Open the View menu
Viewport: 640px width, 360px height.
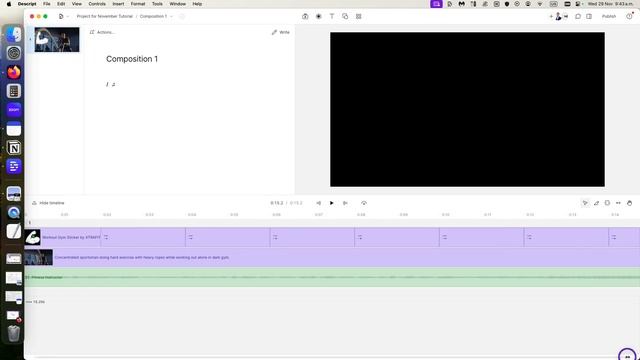pyautogui.click(x=76, y=4)
